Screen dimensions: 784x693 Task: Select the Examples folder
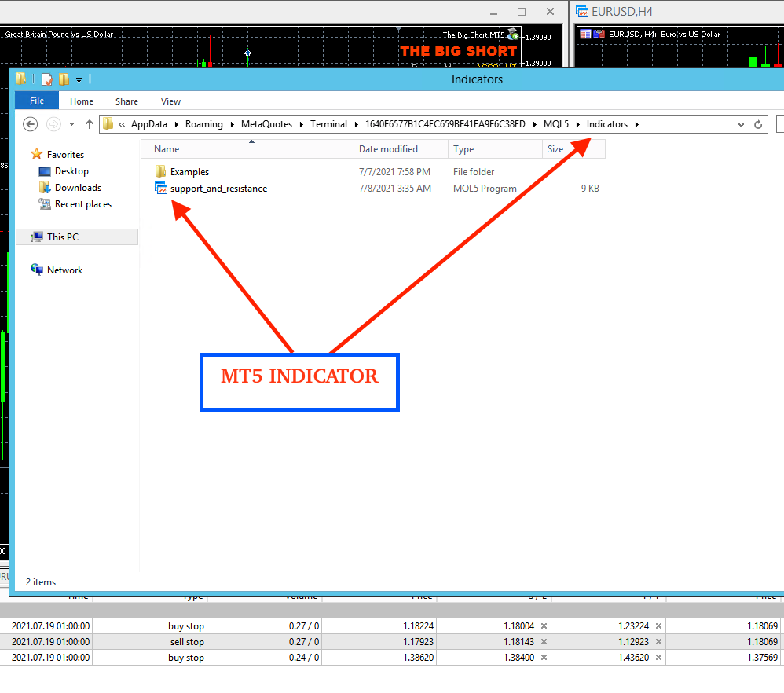pyautogui.click(x=189, y=172)
